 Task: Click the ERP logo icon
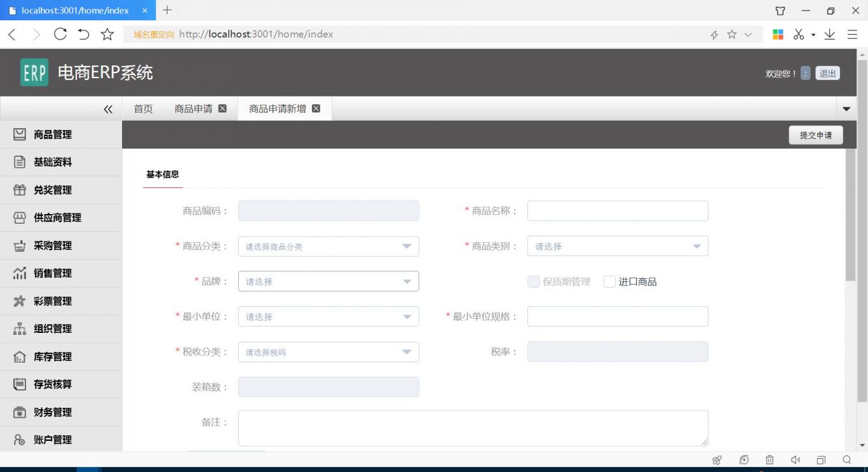[34, 72]
